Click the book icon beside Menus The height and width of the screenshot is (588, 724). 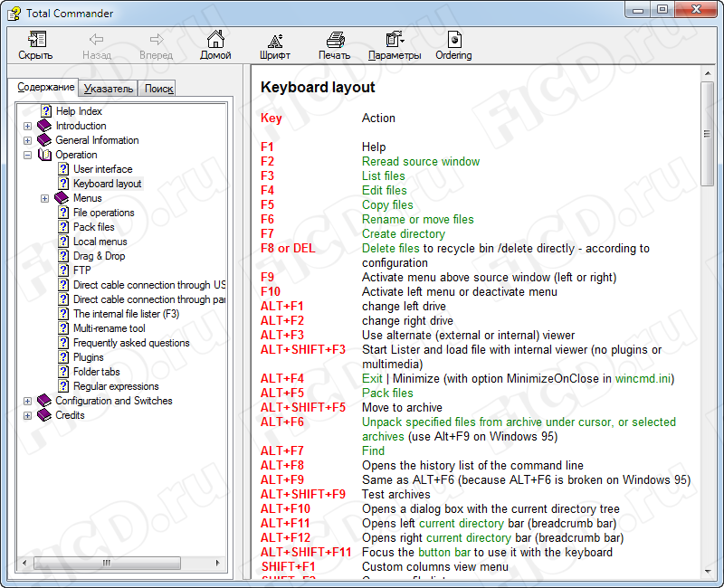(62, 198)
